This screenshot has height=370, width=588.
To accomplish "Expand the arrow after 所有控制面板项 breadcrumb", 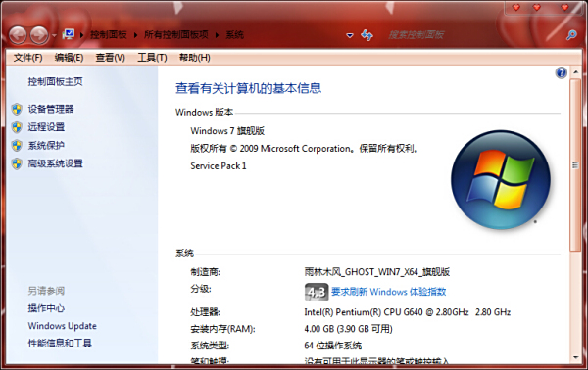I will pos(217,35).
